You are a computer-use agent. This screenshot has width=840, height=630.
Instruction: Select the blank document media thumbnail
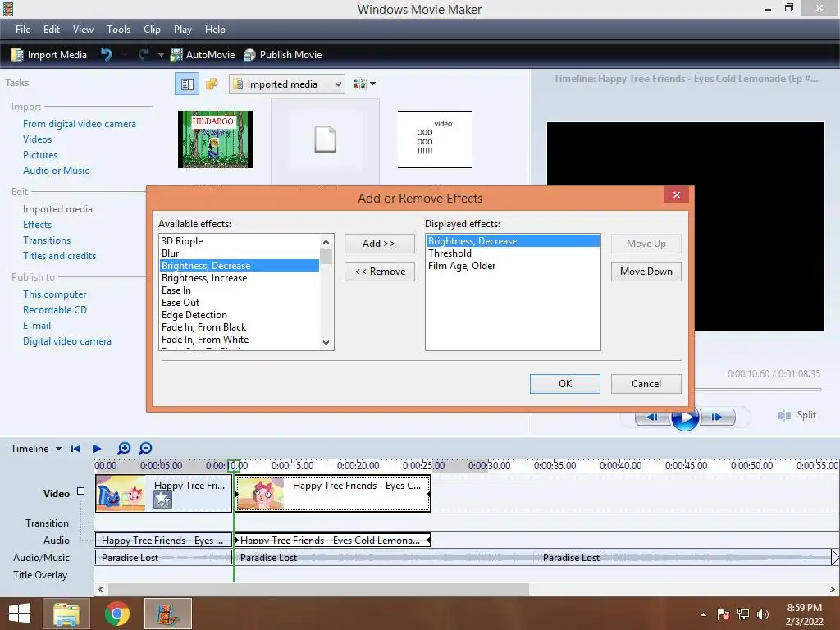click(x=325, y=139)
